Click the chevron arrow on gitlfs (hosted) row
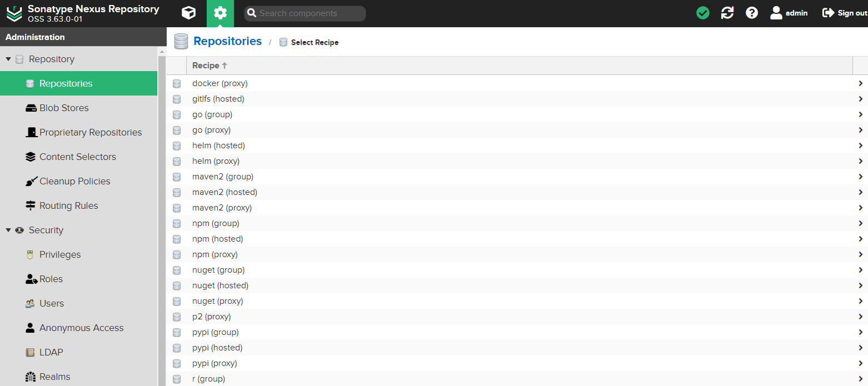The width and height of the screenshot is (868, 386). 860,99
